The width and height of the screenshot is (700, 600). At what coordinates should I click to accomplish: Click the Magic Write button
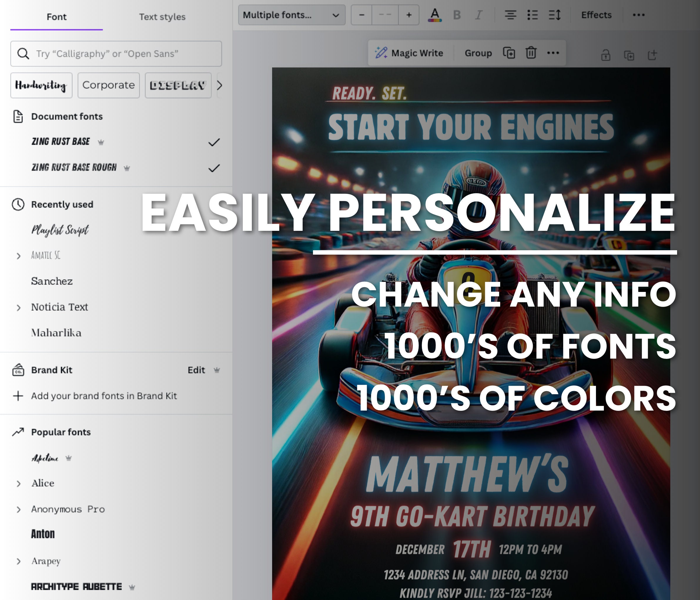(x=409, y=53)
